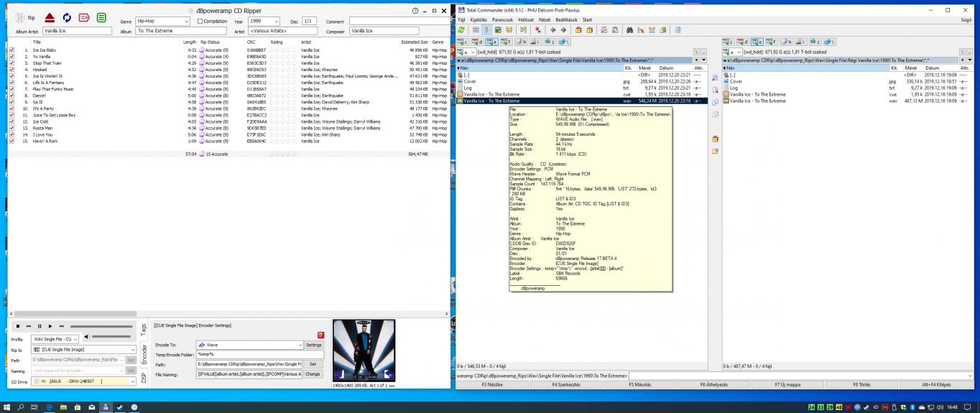
Task: Uncheck the Ice Ice Baby track checkbox
Action: [x=11, y=50]
